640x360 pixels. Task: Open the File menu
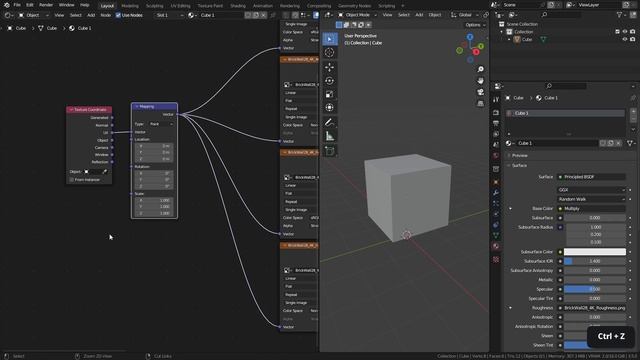tap(17, 5)
